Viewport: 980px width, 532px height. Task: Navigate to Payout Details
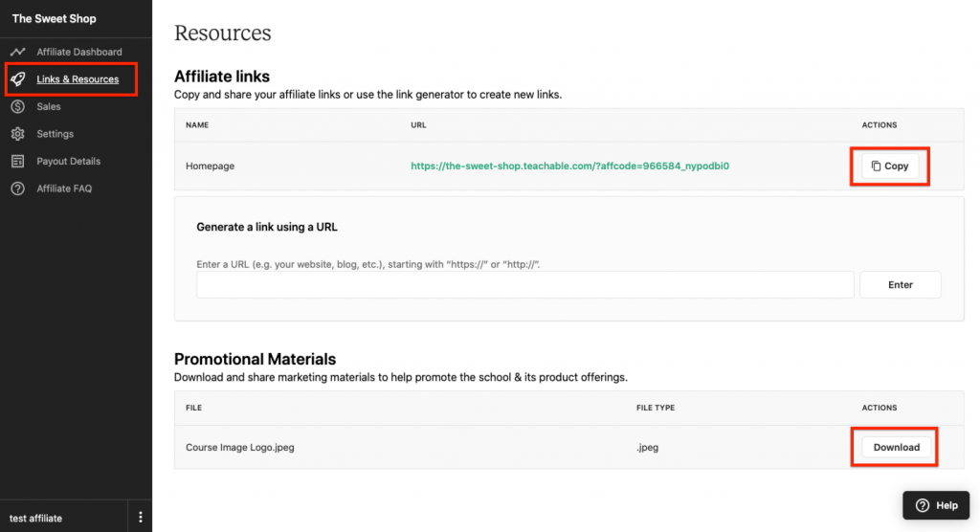tap(68, 162)
